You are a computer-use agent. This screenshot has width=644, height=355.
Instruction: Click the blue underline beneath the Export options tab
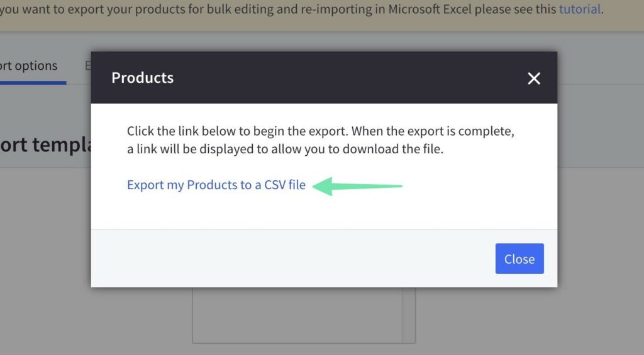point(31,82)
